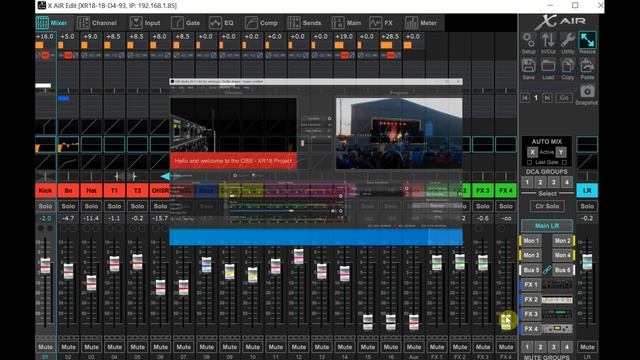Mute the main LR channel
The image size is (640, 360).
pyautogui.click(x=587, y=347)
